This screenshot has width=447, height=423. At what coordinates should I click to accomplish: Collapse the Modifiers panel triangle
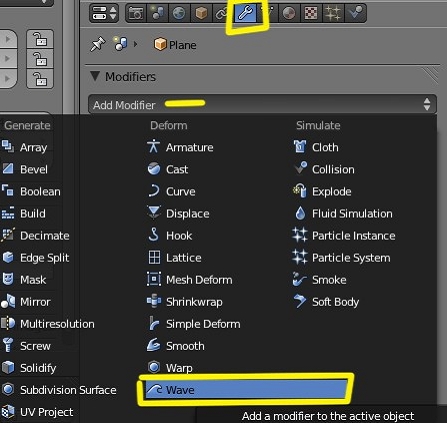pos(95,76)
